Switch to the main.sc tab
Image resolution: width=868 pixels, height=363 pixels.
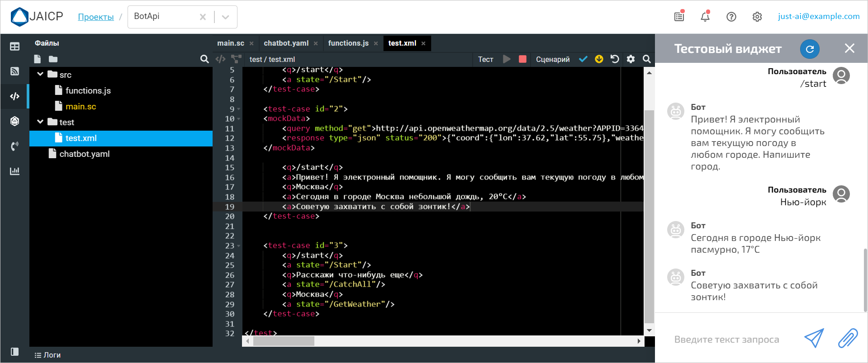(230, 43)
